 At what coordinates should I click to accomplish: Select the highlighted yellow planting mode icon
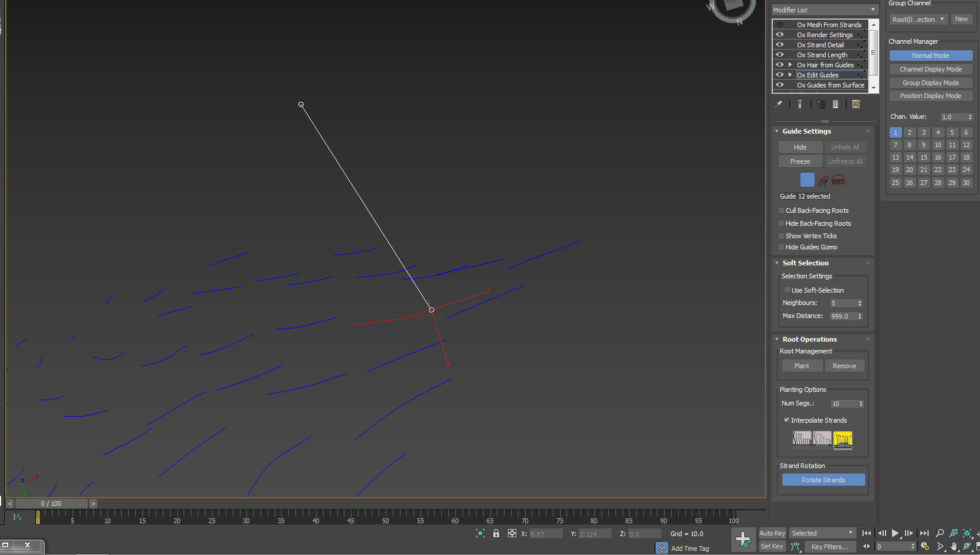(842, 439)
